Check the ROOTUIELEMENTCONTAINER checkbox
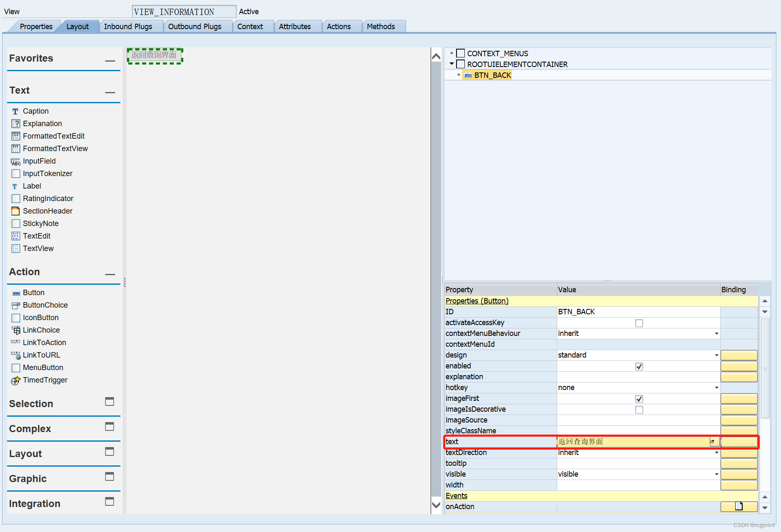Viewport: 781px width, 532px height. pos(460,64)
